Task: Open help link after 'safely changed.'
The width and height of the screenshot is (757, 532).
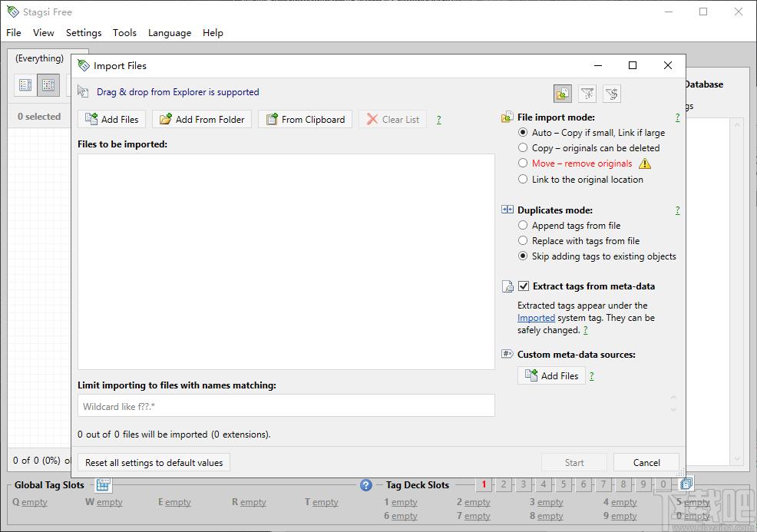Action: 586,330
